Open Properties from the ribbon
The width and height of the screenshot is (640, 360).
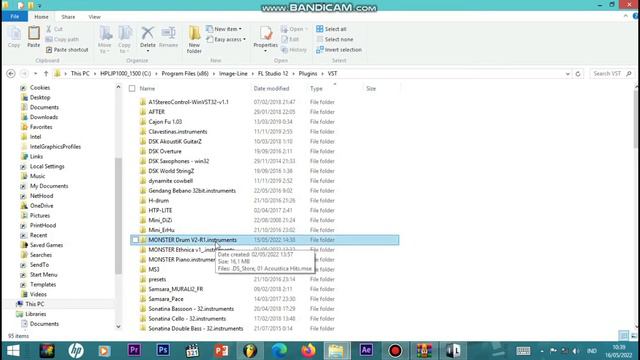[265, 38]
